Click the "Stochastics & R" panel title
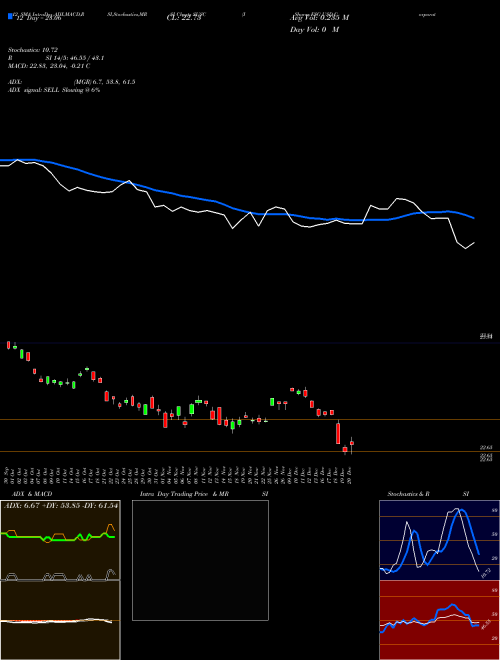Viewport: 500px width, 660px height. point(408,494)
